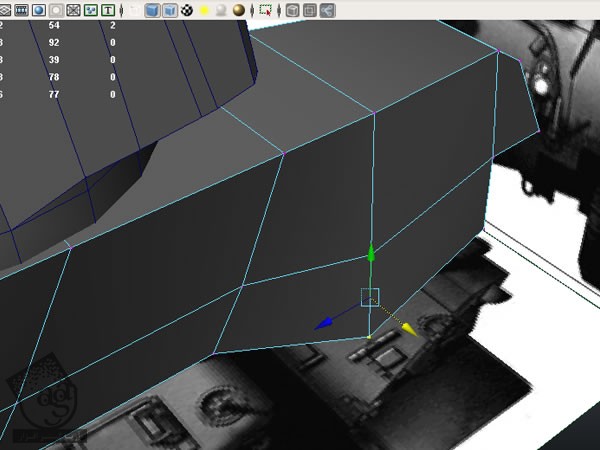This screenshot has width=600, height=450.
Task: Click the isolate select icon with red arrow
Action: tap(265, 10)
